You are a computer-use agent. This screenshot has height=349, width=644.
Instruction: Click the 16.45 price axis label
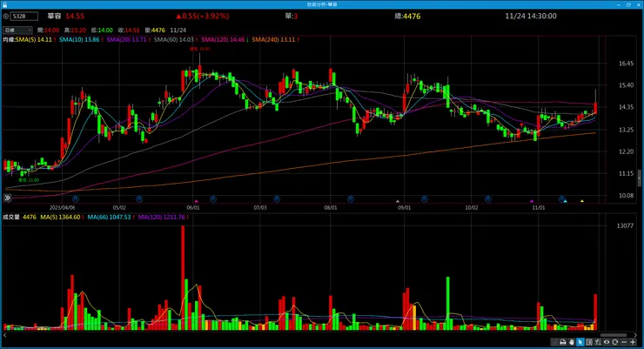(x=626, y=64)
